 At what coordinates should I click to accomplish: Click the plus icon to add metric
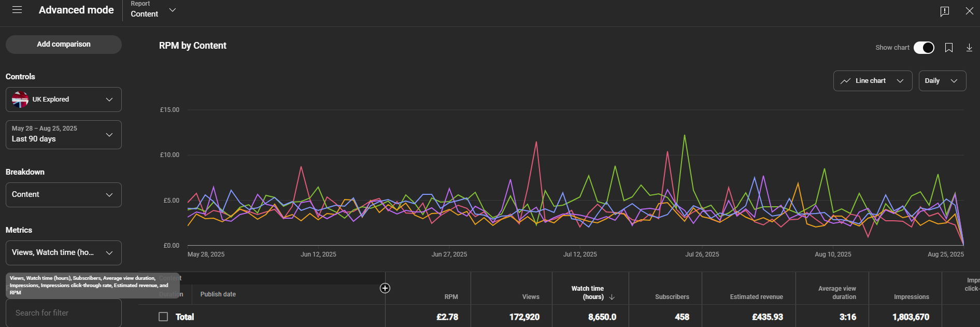point(385,288)
